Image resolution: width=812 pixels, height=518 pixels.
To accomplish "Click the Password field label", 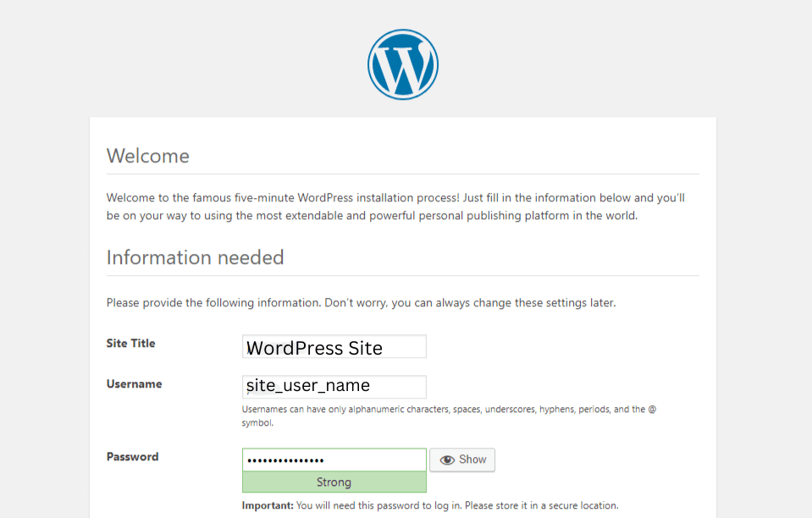I will [132, 456].
